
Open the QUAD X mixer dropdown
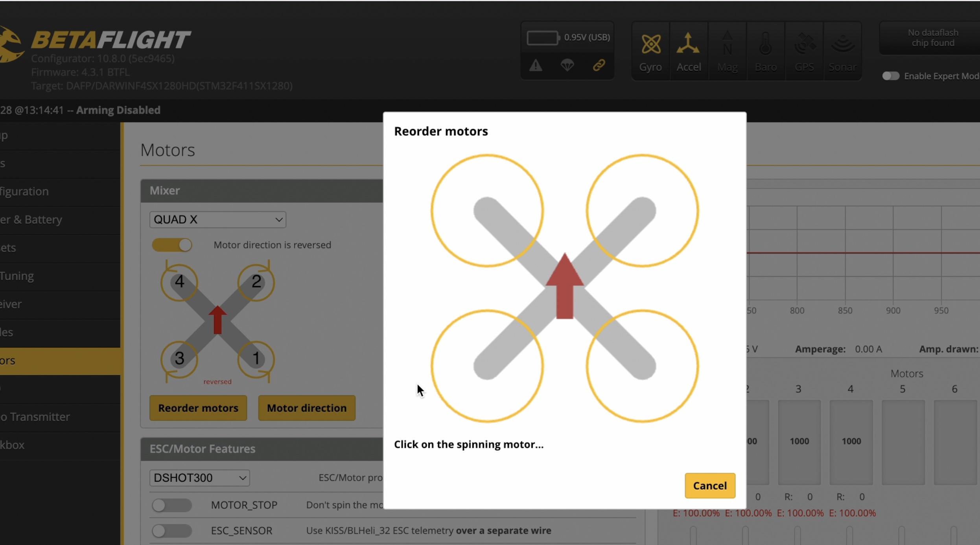217,219
